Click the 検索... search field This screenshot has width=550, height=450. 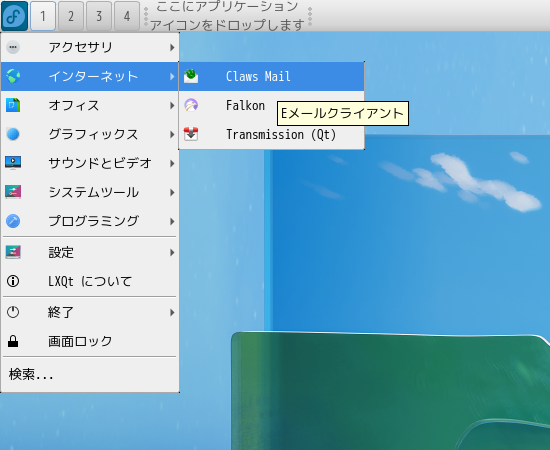[x=90, y=375]
